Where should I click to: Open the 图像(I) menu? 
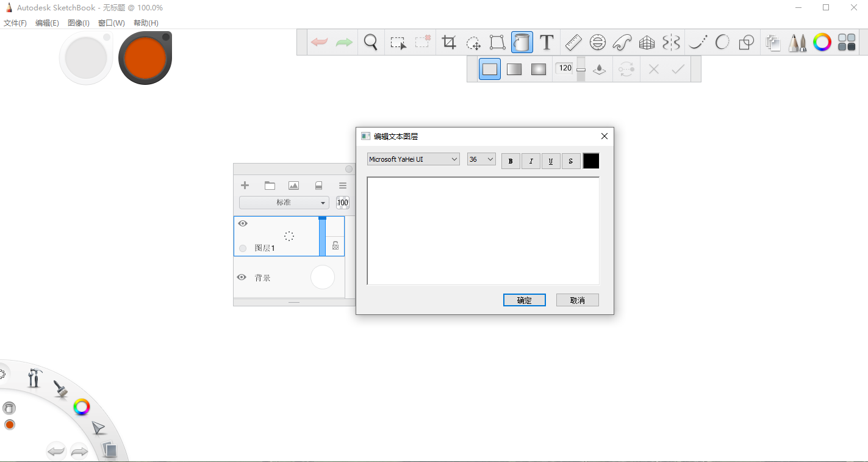pos(79,23)
